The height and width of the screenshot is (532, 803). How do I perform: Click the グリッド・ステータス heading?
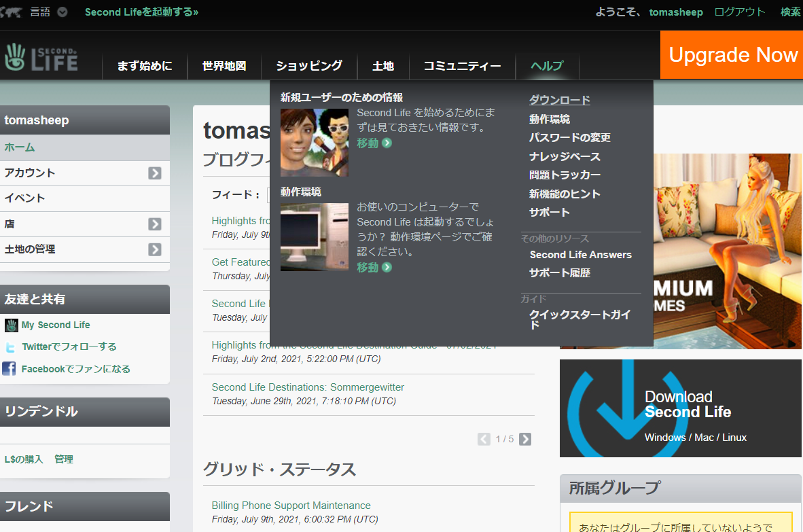279,469
